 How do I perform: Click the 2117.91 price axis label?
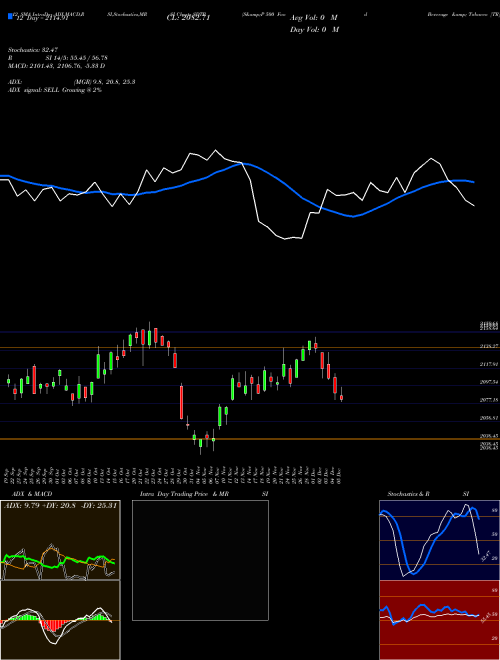pyautogui.click(x=489, y=364)
